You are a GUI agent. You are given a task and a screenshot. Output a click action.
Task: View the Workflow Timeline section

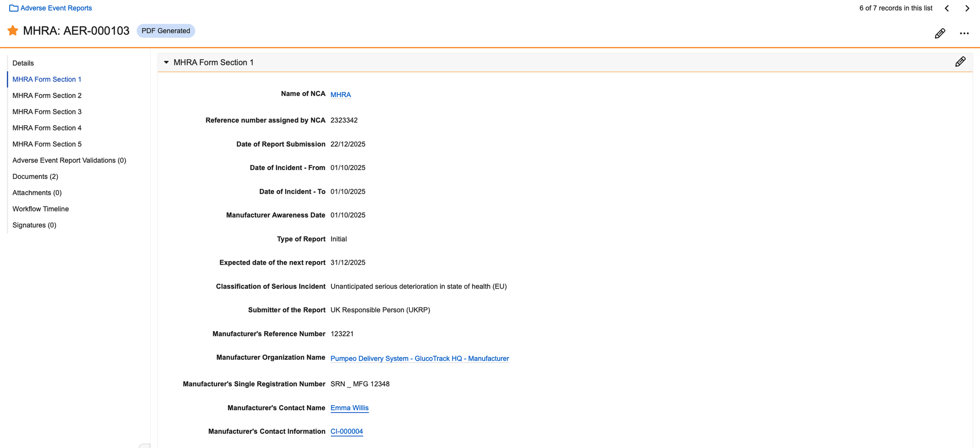point(40,209)
